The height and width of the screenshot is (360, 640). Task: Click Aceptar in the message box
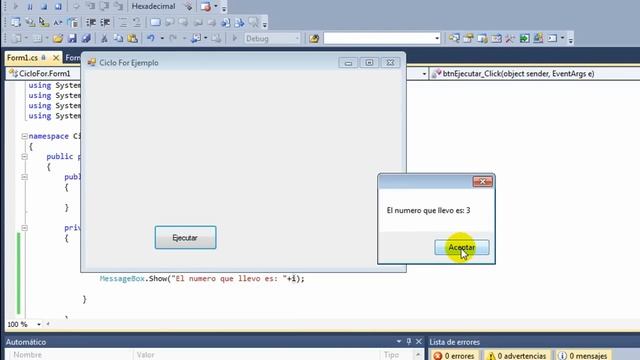pyautogui.click(x=462, y=247)
